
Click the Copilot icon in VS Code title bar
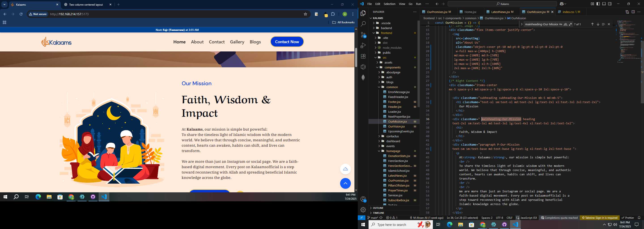click(561, 4)
